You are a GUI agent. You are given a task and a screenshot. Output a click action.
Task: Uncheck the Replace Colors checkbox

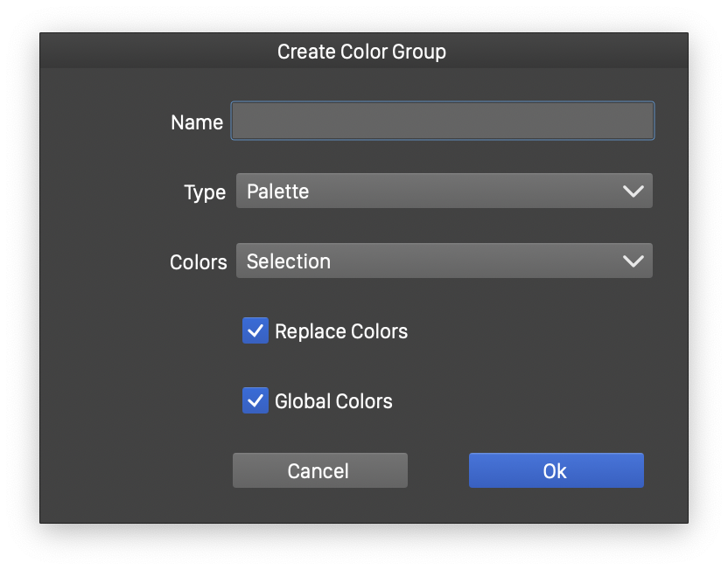point(255,331)
